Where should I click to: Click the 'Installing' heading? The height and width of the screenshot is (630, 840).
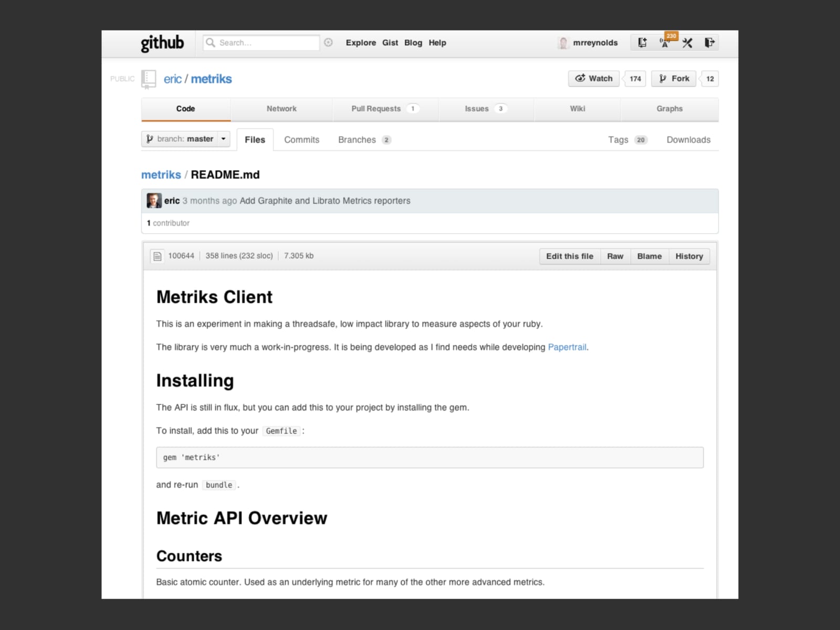pos(195,381)
